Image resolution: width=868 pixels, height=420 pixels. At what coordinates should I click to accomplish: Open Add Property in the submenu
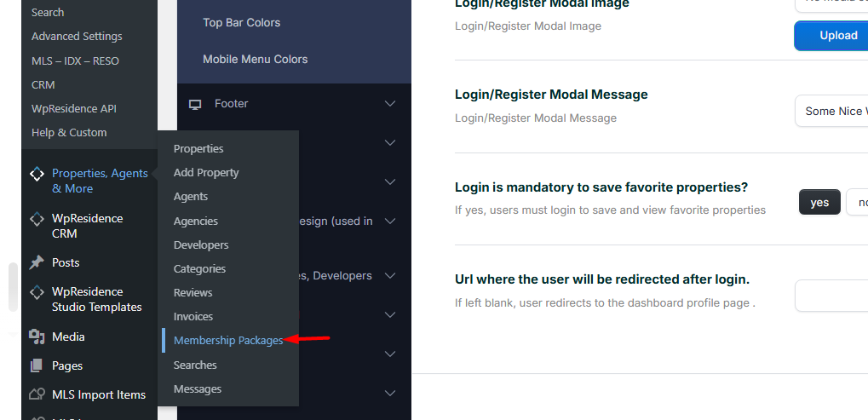click(206, 173)
